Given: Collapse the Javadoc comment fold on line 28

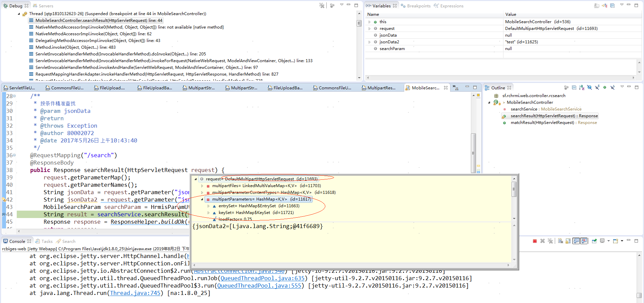Looking at the screenshot, I should pyautogui.click(x=14, y=96).
